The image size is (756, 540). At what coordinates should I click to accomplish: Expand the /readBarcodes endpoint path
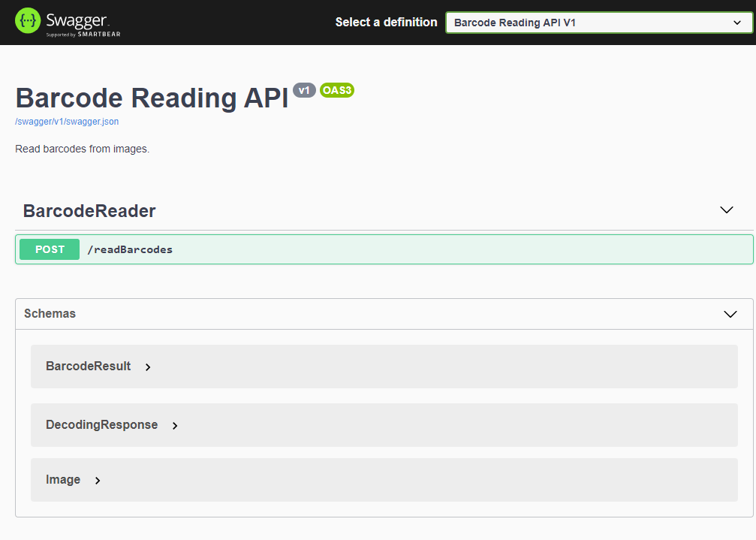pyautogui.click(x=130, y=249)
